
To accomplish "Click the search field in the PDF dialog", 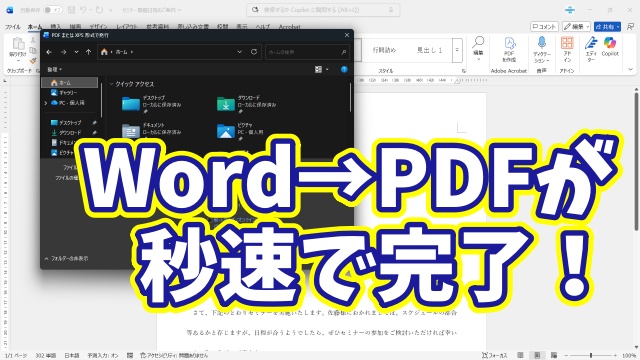I will [x=307, y=52].
